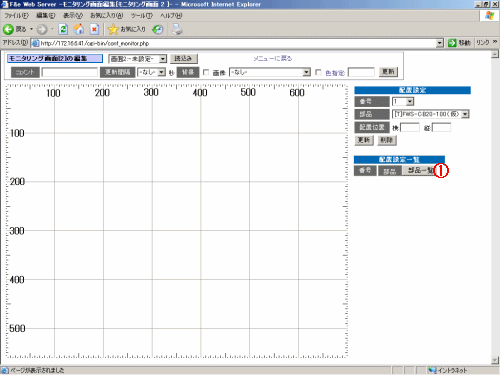Click the 削除 delete button
Viewport: 500px width, 375px height.
387,140
